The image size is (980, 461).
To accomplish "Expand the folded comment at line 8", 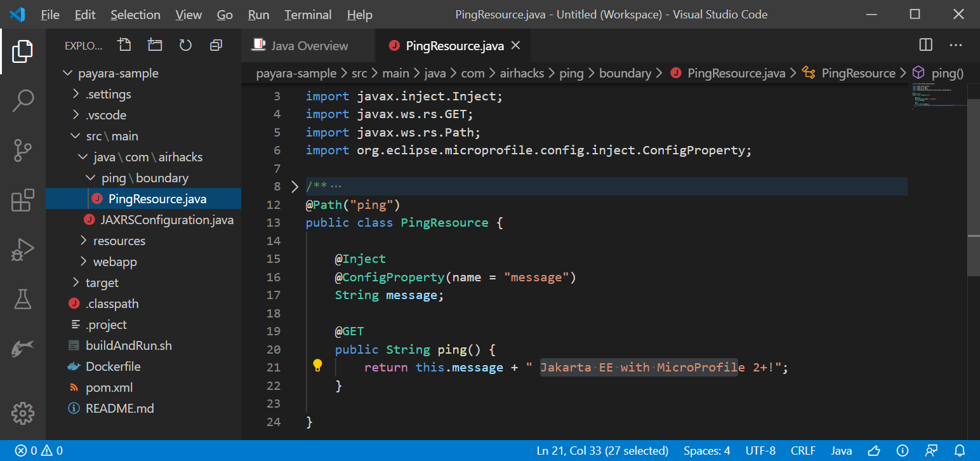I will tap(295, 187).
